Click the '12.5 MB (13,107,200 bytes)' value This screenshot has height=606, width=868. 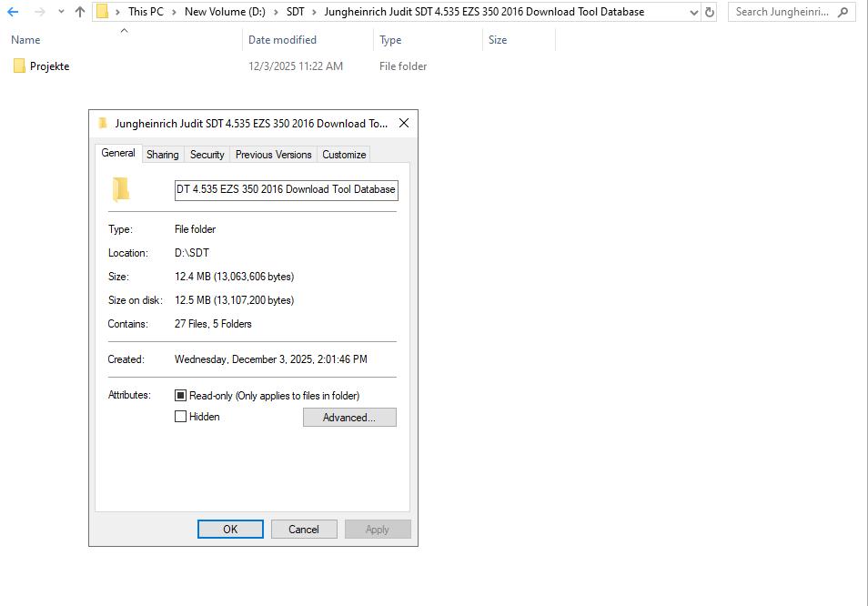coord(234,300)
